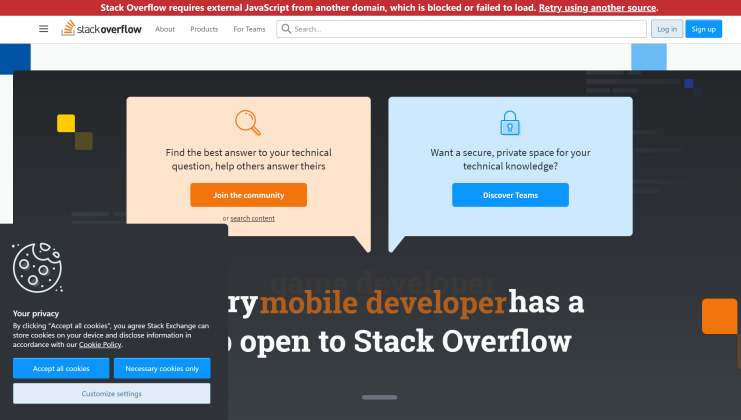Viewport: 741px width, 420px height.
Task: Open the About menu item
Action: [x=165, y=29]
